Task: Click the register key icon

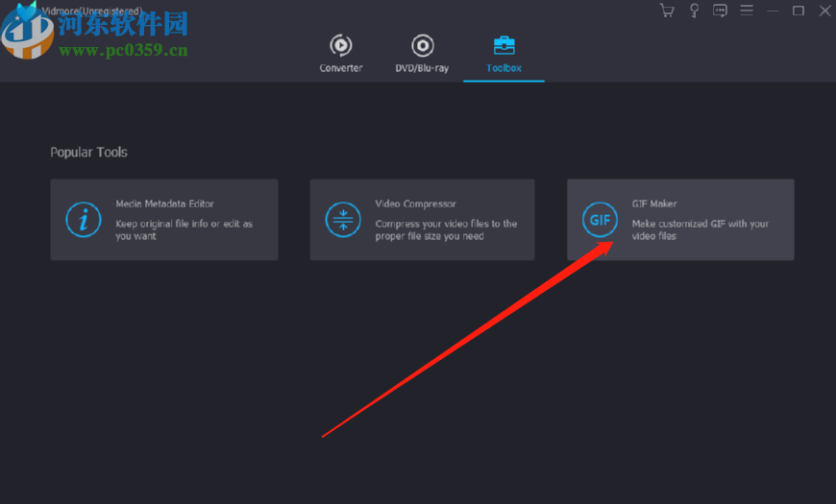Action: click(x=694, y=11)
